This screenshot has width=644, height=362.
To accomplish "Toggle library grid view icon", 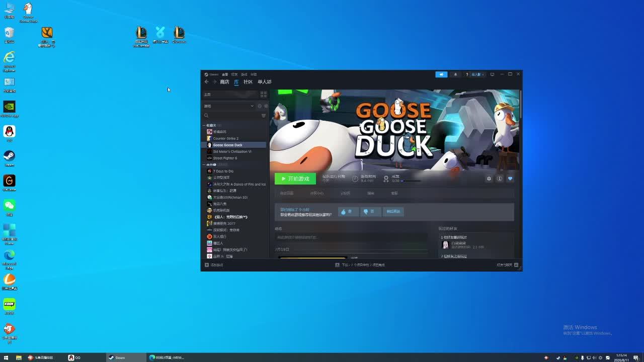I will [263, 95].
